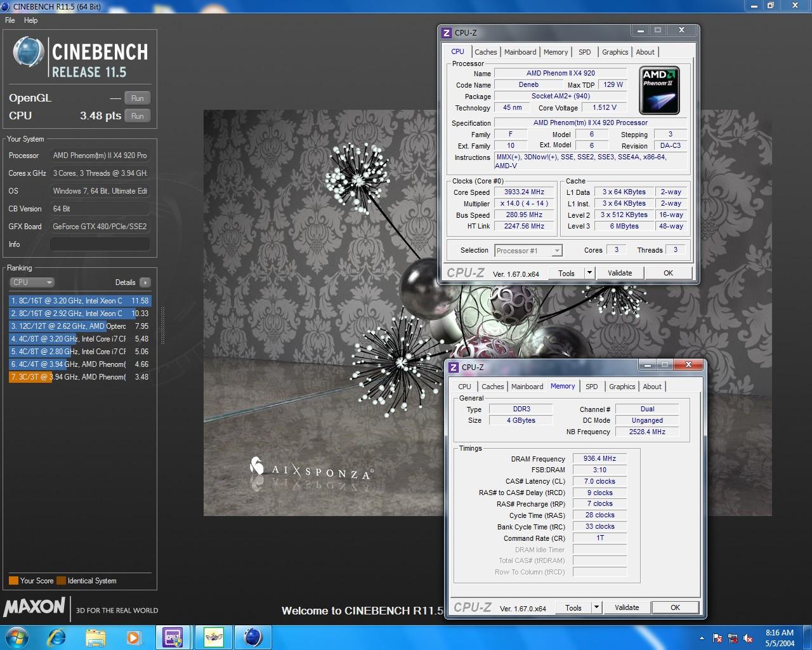Click muted volume tray icon
This screenshot has height=650, width=812.
coord(748,638)
